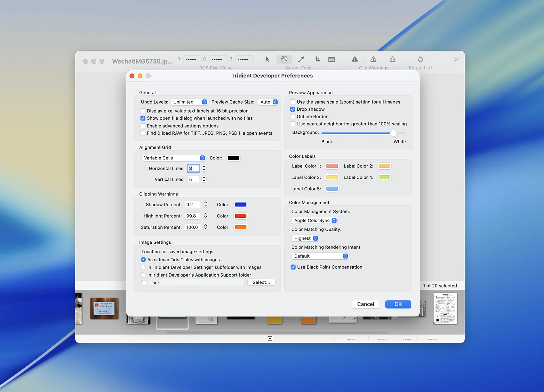Choose Application Support folder radio option

pos(143,275)
